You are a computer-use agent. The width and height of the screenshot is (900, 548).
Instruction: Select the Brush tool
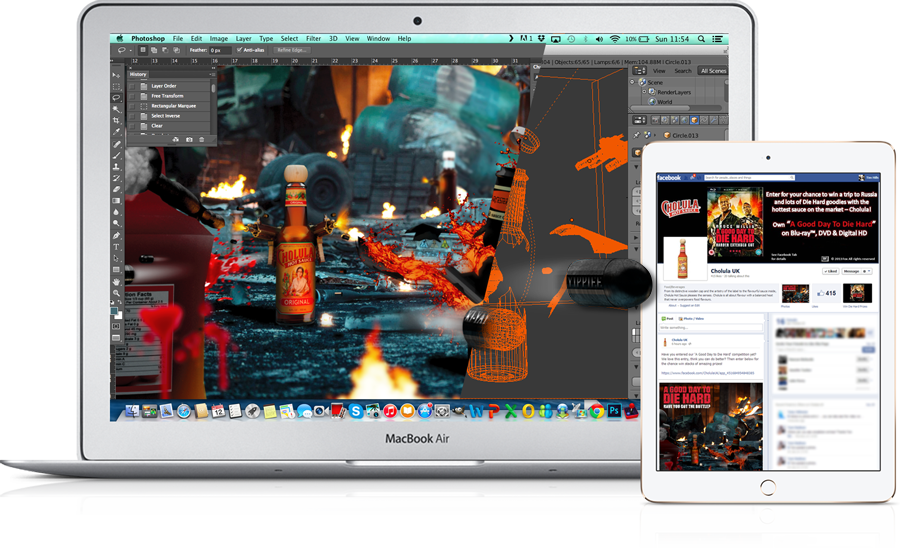point(117,156)
